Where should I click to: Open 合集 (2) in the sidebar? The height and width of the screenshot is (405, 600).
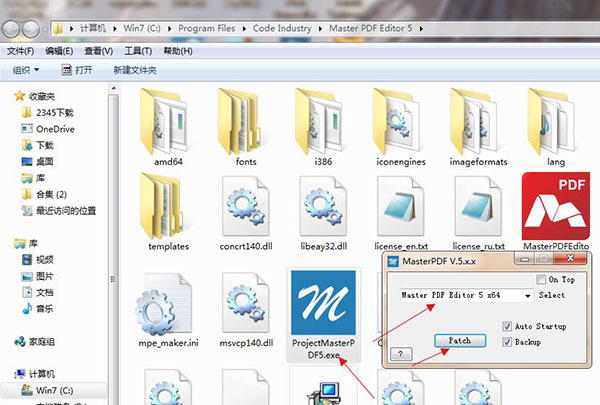(x=44, y=194)
